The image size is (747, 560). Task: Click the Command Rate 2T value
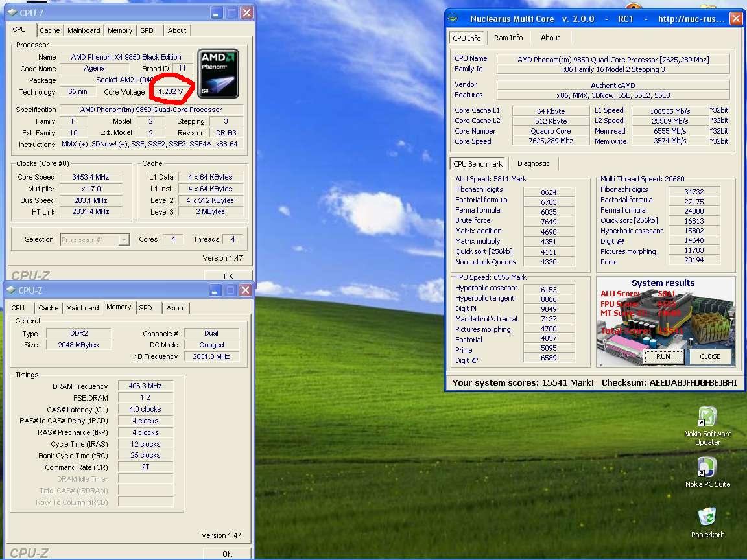click(145, 467)
